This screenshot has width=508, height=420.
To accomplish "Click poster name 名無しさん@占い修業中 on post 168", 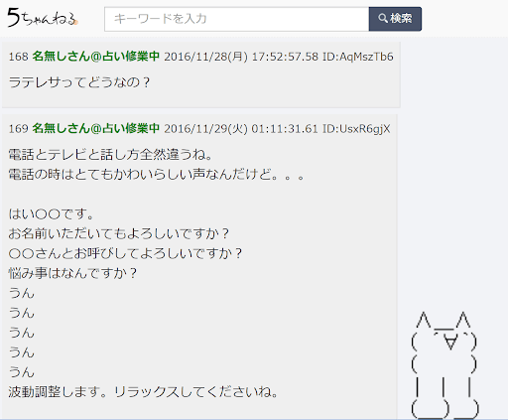I will point(96,57).
